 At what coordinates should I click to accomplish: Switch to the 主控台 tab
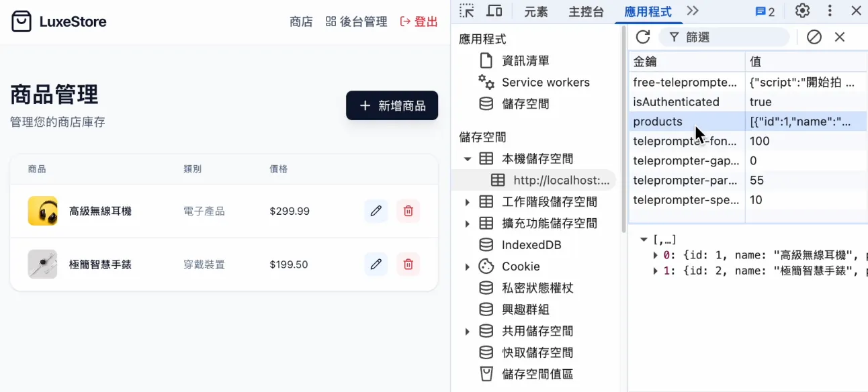[x=586, y=11]
